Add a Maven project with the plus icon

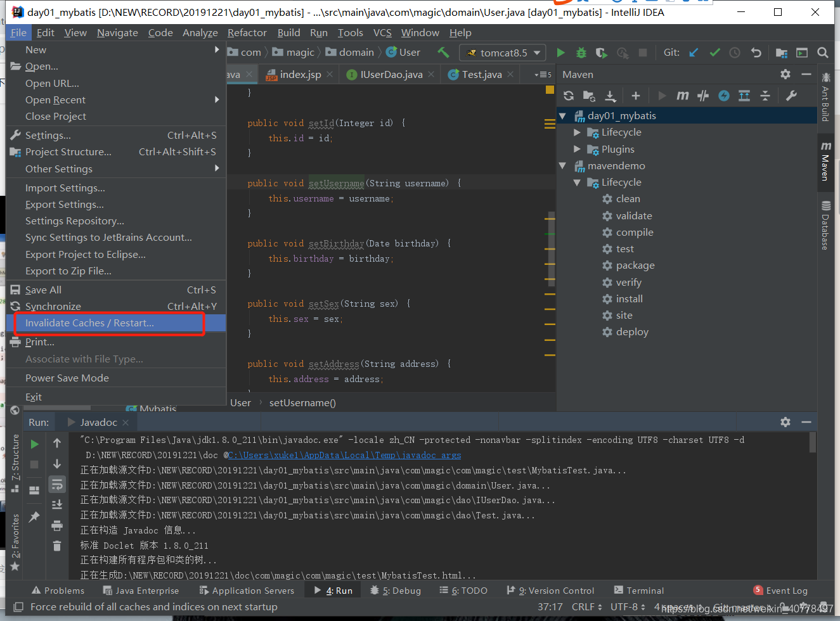pyautogui.click(x=636, y=96)
